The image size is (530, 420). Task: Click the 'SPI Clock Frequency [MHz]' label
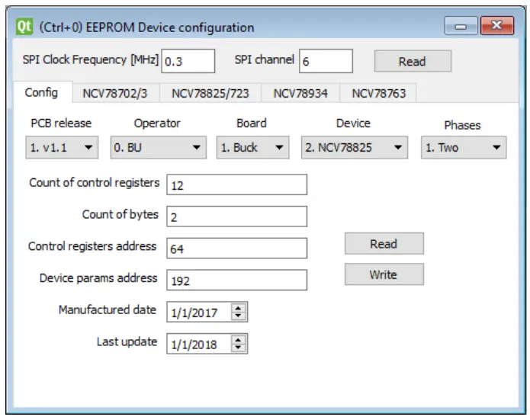pyautogui.click(x=90, y=59)
